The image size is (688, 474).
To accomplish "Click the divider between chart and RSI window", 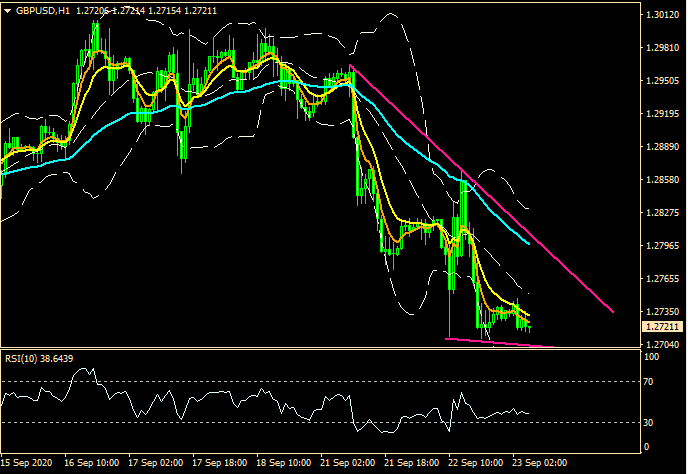I will click(320, 349).
